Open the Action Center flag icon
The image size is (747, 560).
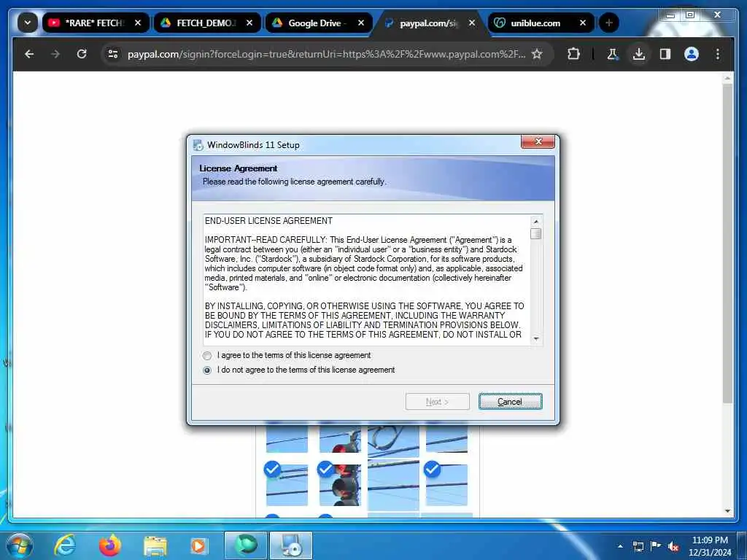click(656, 545)
